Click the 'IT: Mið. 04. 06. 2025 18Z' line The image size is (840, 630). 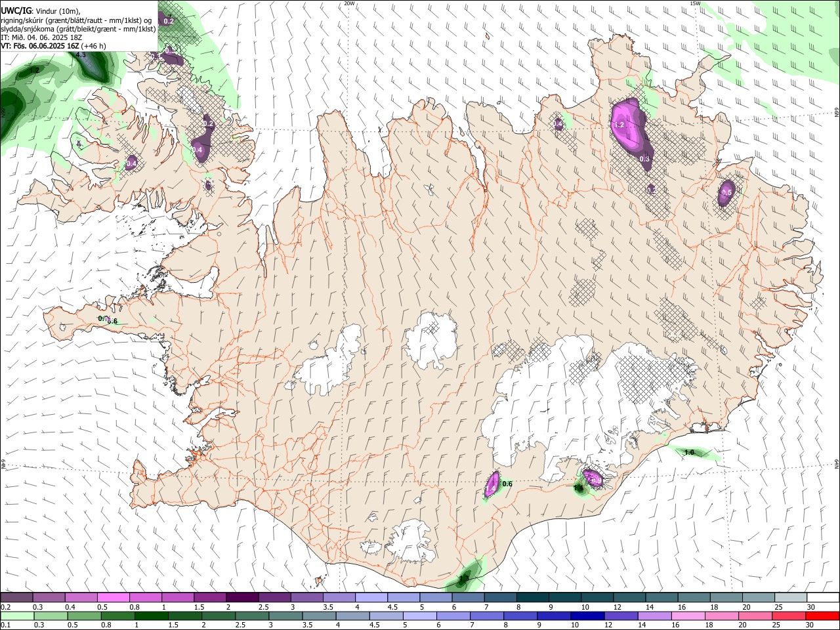click(x=41, y=37)
